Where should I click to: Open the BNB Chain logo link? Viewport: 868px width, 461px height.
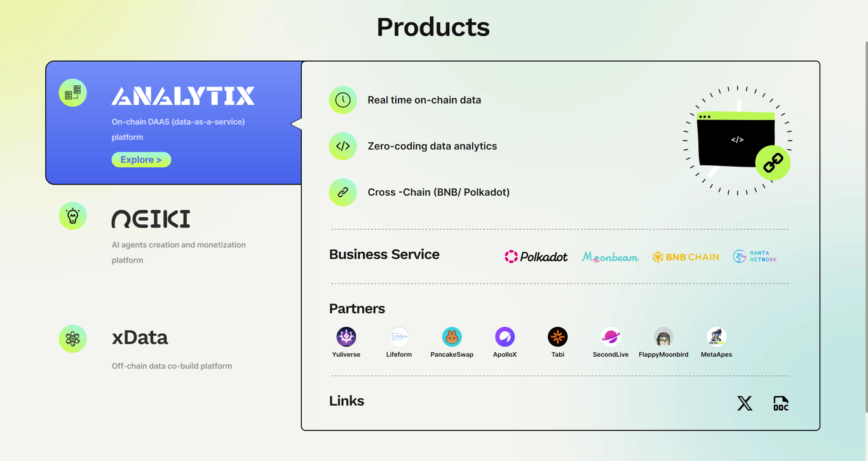[x=686, y=257]
